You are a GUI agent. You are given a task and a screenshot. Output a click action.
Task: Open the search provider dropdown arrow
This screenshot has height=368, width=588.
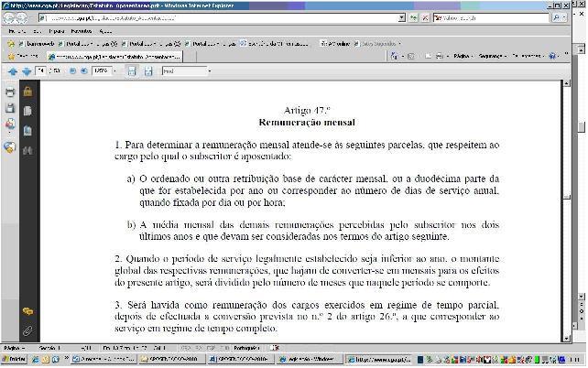click(564, 17)
